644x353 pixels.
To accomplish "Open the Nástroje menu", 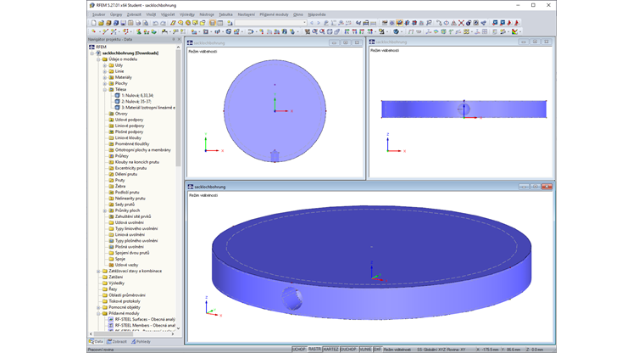I will (x=207, y=14).
